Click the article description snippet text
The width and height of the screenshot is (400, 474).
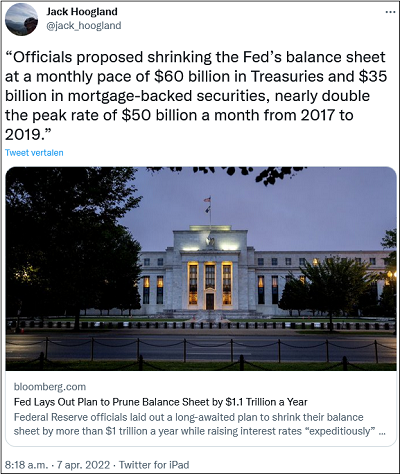pyautogui.click(x=199, y=424)
